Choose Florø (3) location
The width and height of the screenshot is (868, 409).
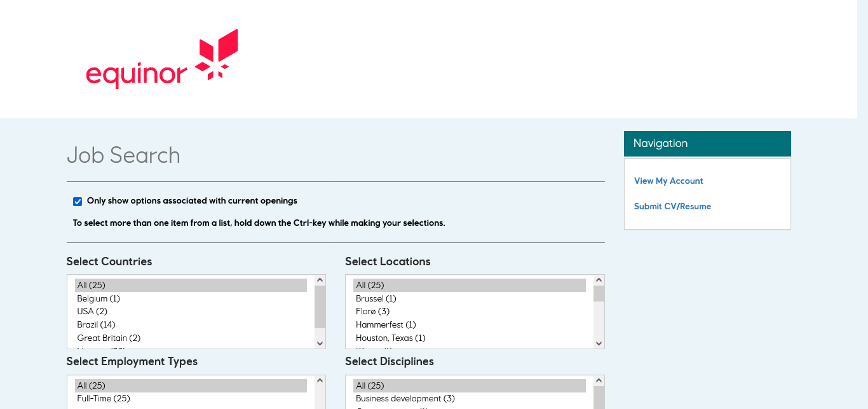372,312
